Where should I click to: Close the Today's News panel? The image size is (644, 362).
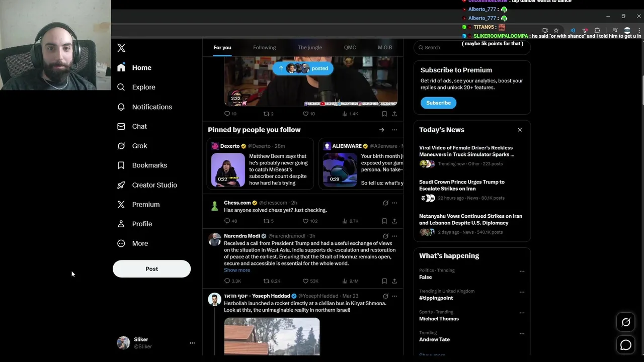click(x=520, y=130)
